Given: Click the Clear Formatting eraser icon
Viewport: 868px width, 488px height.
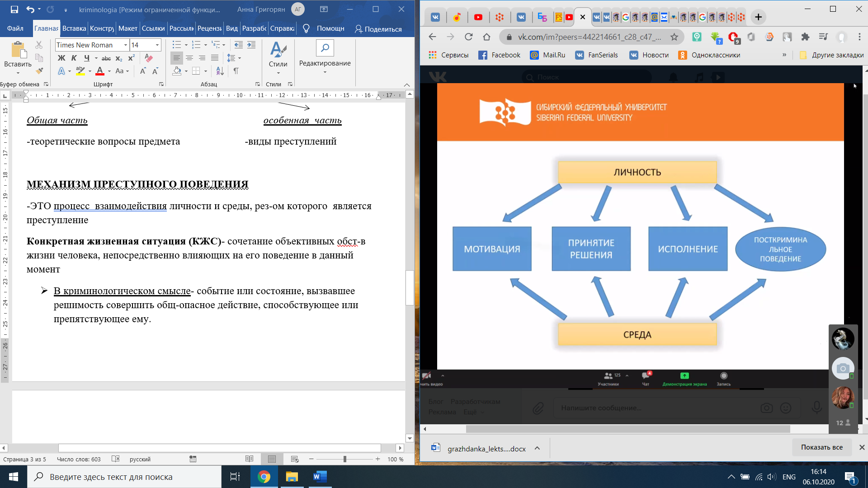Looking at the screenshot, I should coord(148,58).
